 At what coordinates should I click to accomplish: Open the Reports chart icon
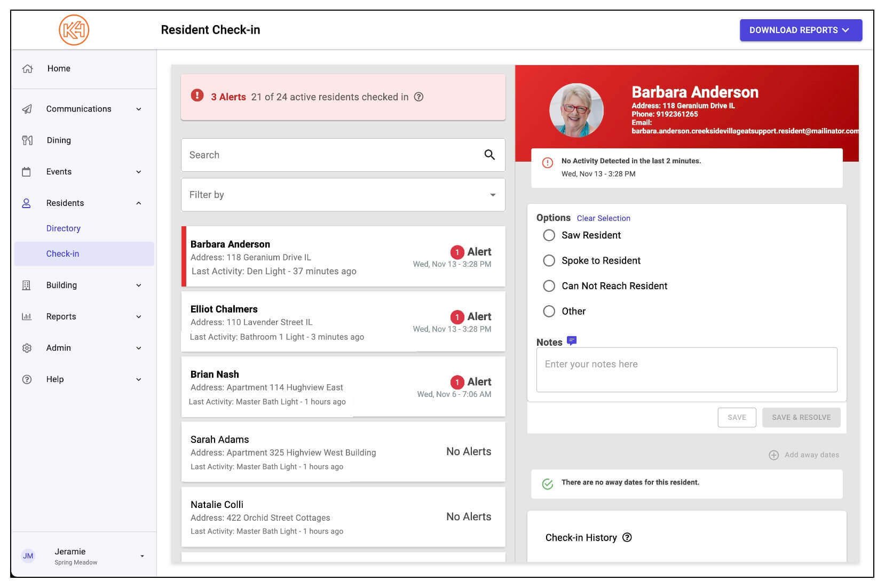click(x=27, y=316)
